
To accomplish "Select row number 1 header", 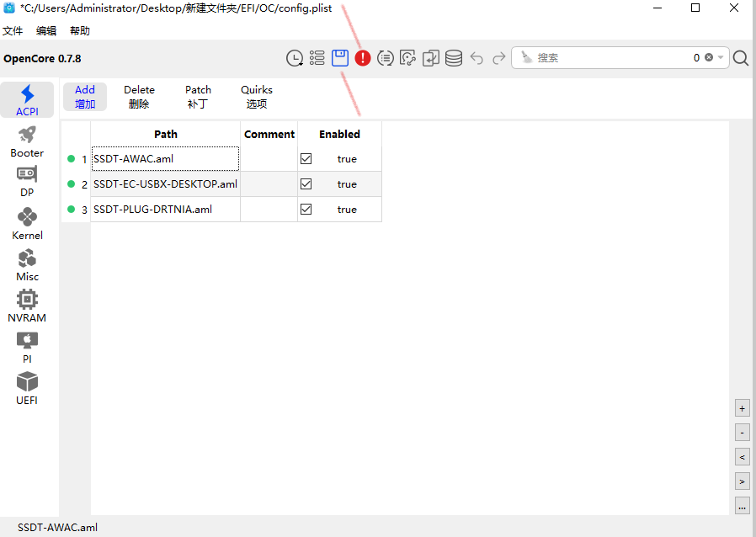I will (x=76, y=158).
